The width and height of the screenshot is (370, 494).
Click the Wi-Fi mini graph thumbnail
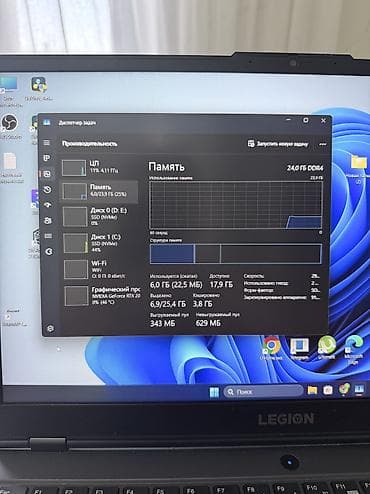[x=76, y=269]
